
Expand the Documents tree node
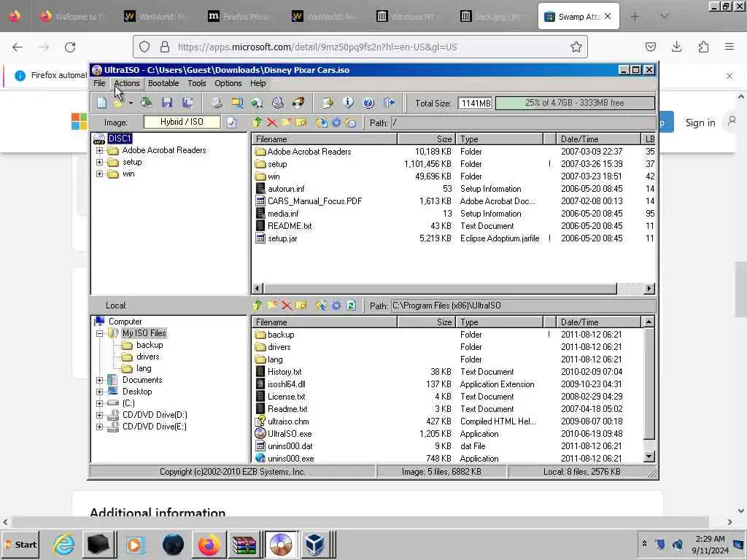point(99,380)
